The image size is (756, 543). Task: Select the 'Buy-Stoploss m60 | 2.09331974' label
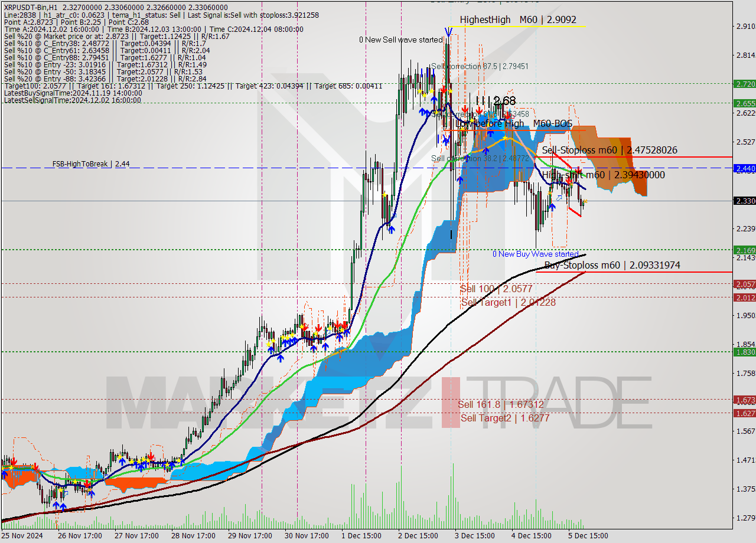click(x=612, y=266)
